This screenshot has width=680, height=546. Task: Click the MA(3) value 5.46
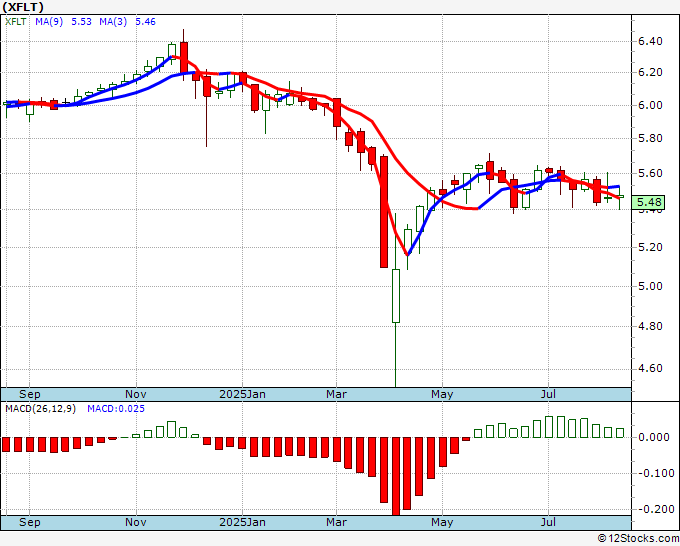[x=145, y=22]
